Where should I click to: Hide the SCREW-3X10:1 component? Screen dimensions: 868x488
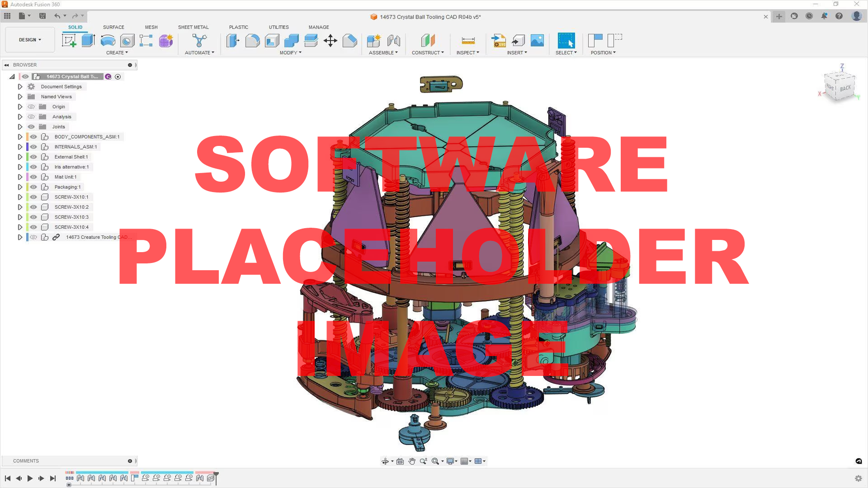[x=33, y=197]
